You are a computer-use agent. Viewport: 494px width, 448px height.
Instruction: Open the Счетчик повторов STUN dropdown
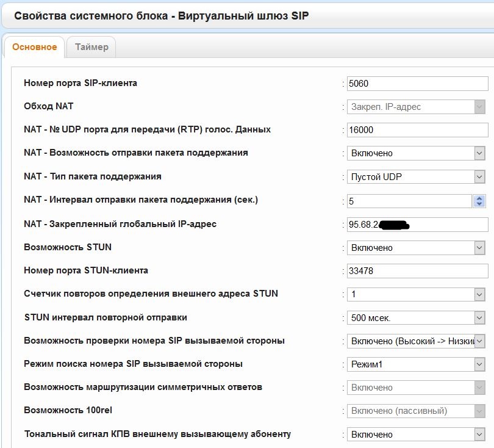point(416,295)
